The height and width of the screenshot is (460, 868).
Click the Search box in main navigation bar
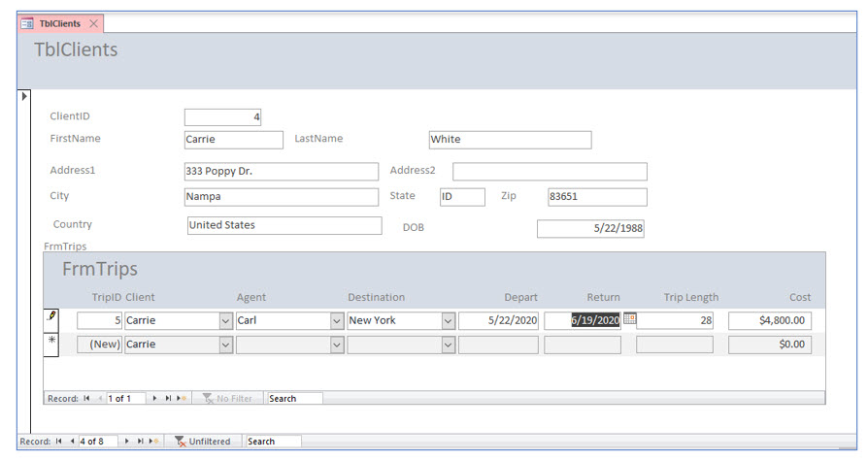tap(274, 442)
